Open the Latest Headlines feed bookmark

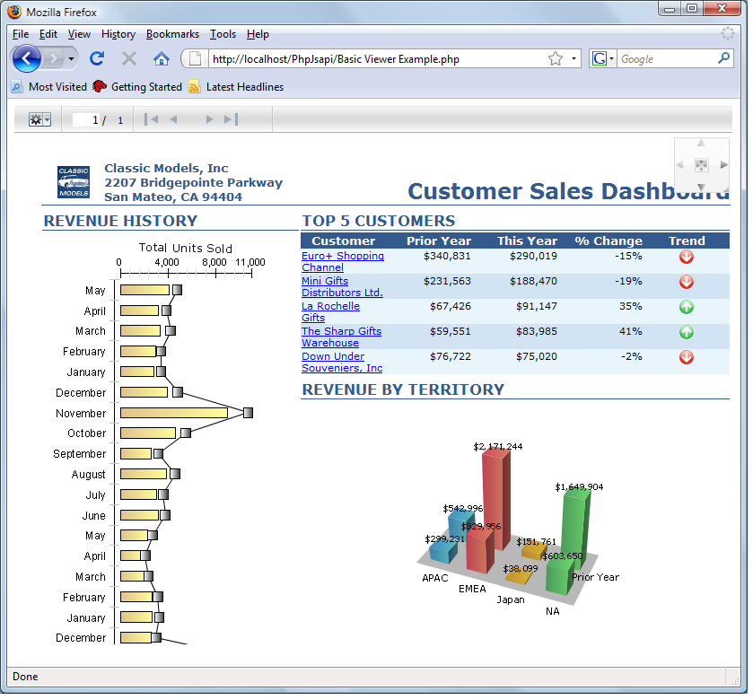click(236, 87)
